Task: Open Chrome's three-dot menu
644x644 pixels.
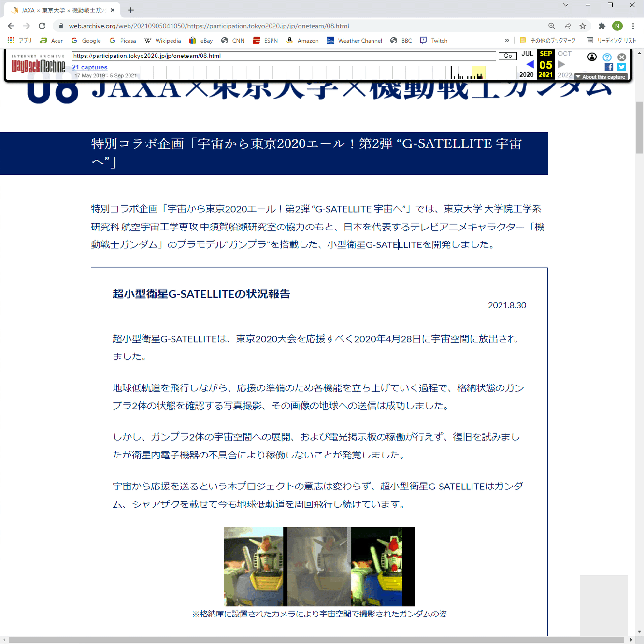Action: click(633, 26)
